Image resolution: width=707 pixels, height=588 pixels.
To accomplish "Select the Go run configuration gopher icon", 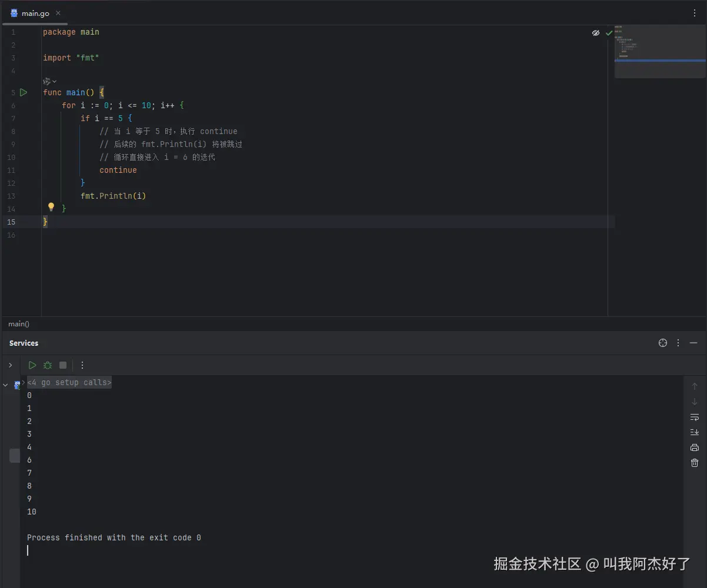I will pyautogui.click(x=17, y=385).
